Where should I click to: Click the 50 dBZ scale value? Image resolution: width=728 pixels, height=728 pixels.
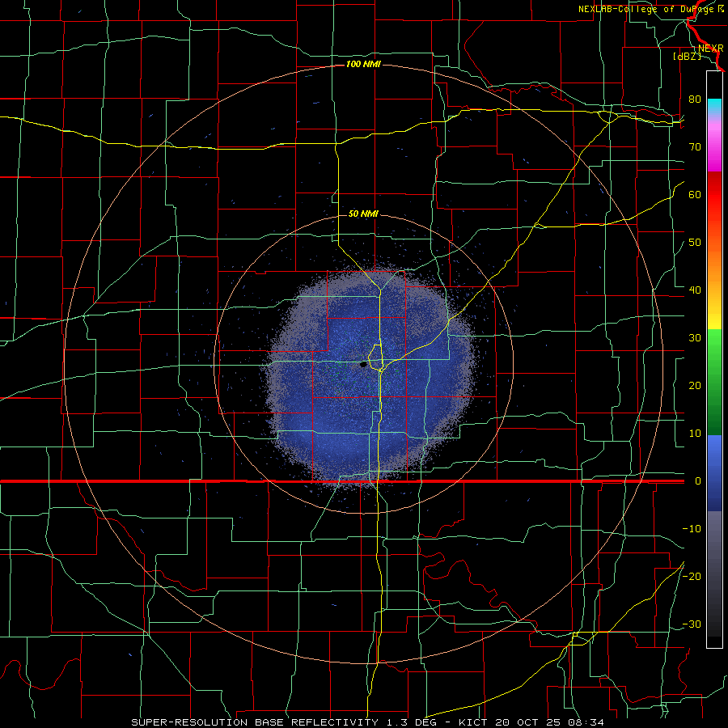click(695, 243)
